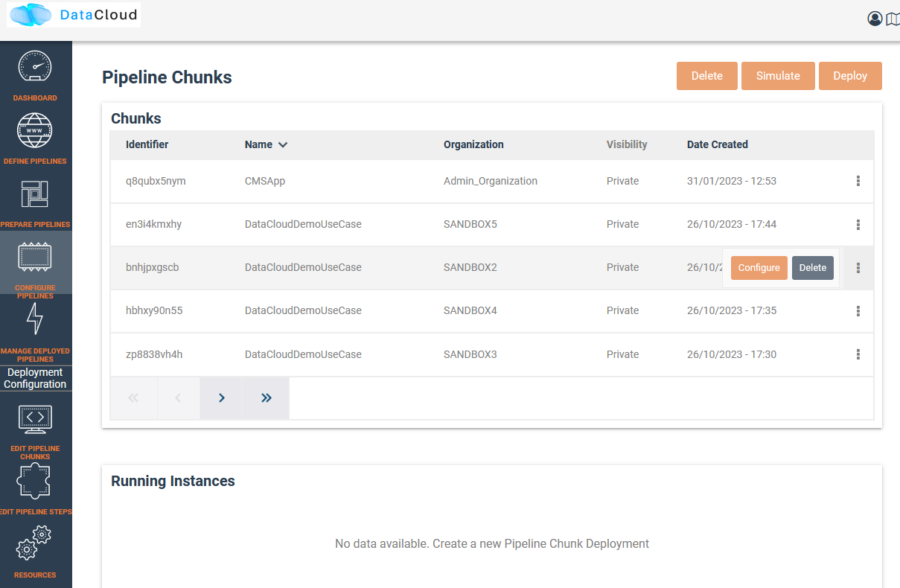Image resolution: width=900 pixels, height=588 pixels.
Task: Select Configure Pipelines chip icon
Action: (35, 257)
